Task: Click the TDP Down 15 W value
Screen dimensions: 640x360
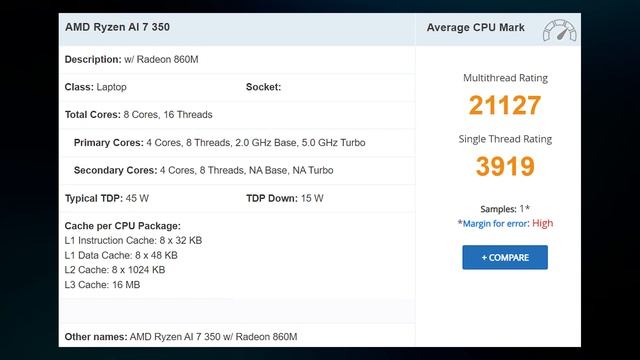Action: point(312,198)
